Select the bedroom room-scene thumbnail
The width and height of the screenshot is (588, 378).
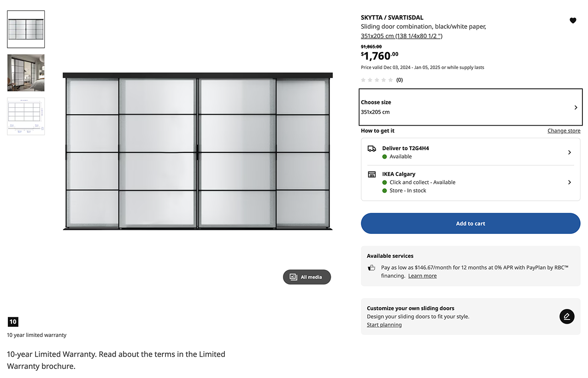(x=26, y=73)
